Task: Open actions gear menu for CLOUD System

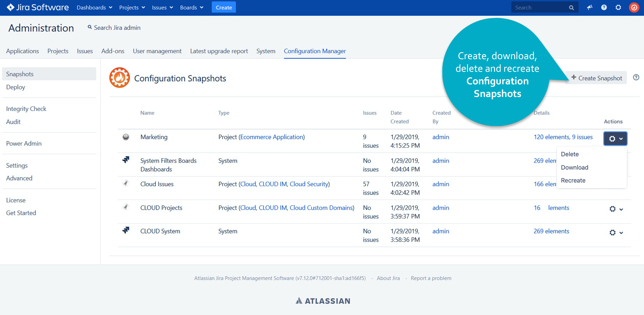Action: tap(616, 232)
